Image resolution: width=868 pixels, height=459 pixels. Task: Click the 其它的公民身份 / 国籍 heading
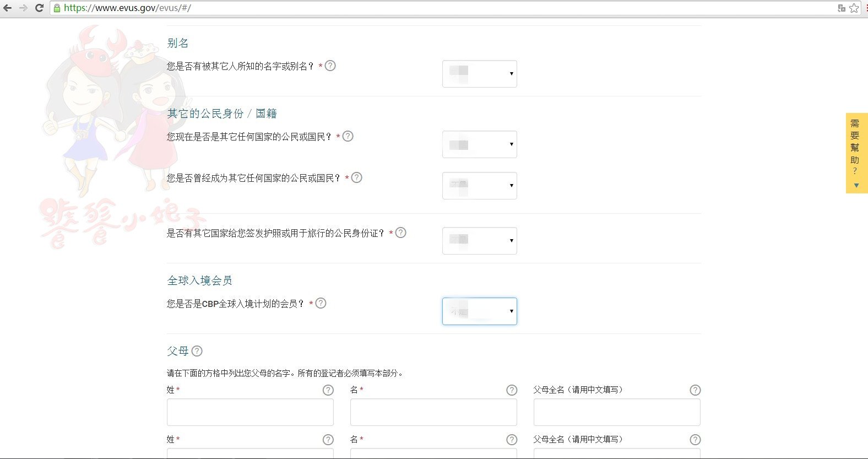coord(222,114)
